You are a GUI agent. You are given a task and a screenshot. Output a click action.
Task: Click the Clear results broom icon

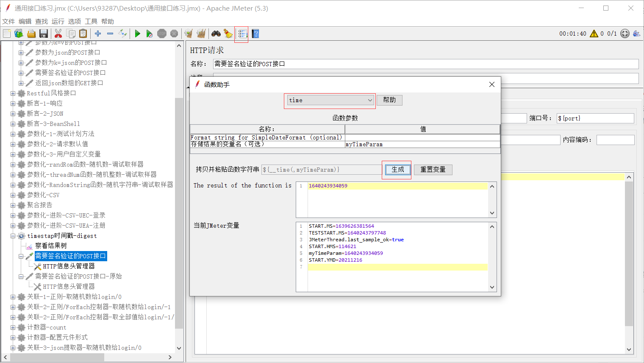coord(189,34)
